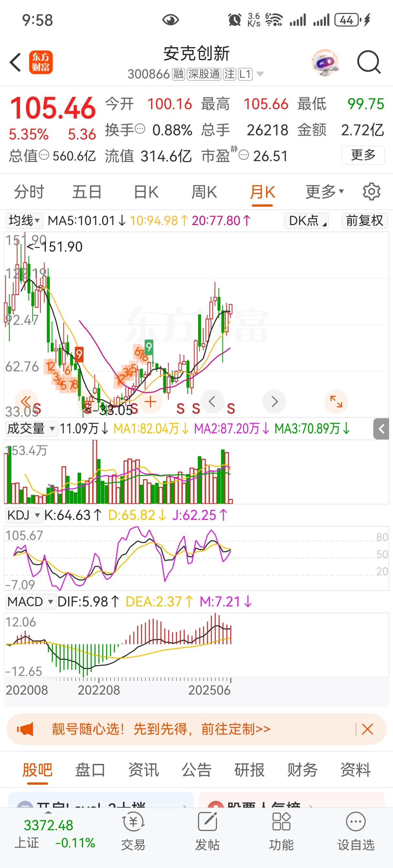
Task: Move chart cursor right with chevron
Action: [x=274, y=401]
